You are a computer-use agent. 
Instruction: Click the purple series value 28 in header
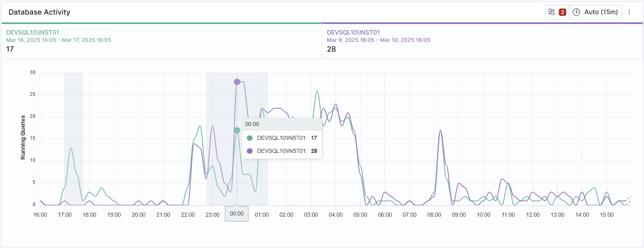click(332, 49)
